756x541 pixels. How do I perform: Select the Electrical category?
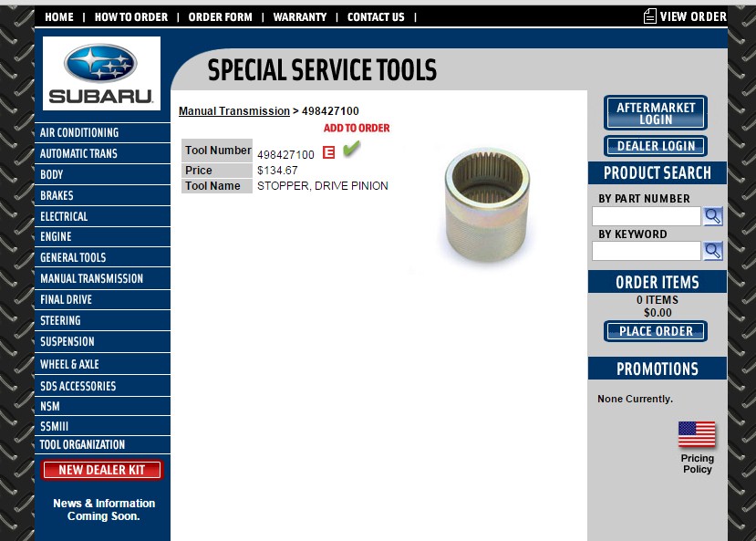point(102,216)
